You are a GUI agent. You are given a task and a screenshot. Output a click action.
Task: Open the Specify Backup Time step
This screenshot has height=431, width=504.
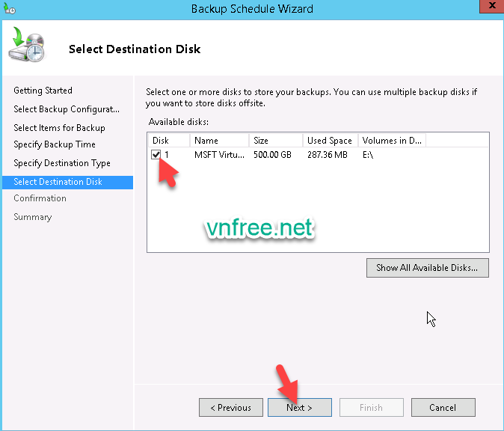pyautogui.click(x=55, y=144)
